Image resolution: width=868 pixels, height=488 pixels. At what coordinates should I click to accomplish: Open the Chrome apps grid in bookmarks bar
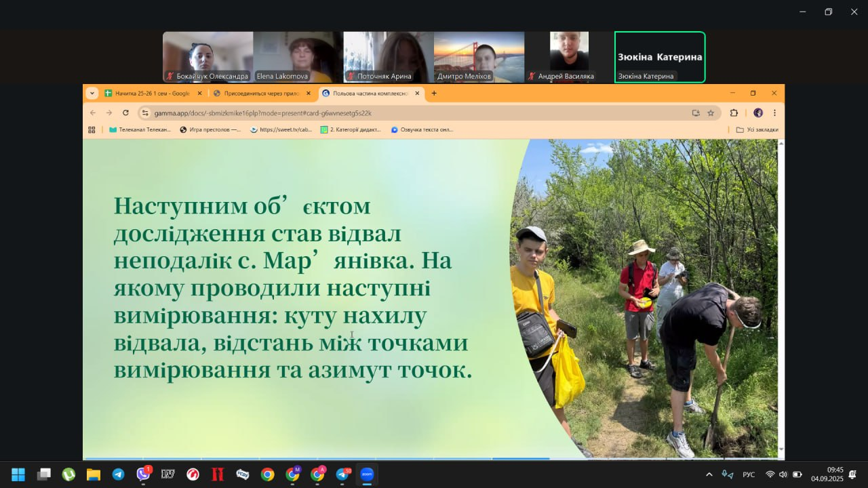point(92,129)
